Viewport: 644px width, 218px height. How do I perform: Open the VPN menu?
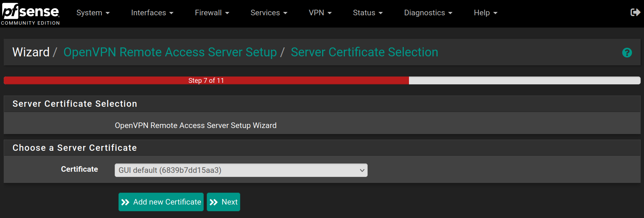pos(320,13)
